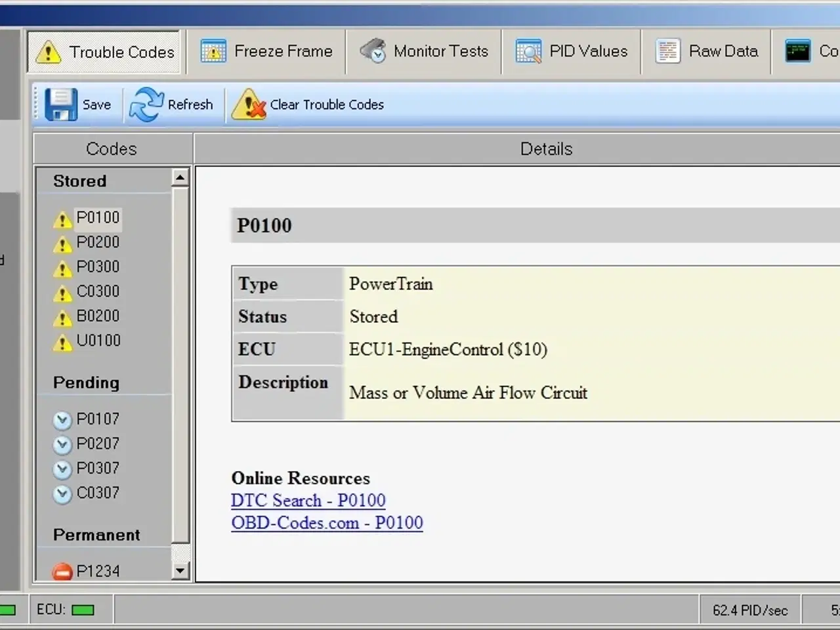Click the P0100 details heading

(x=264, y=226)
